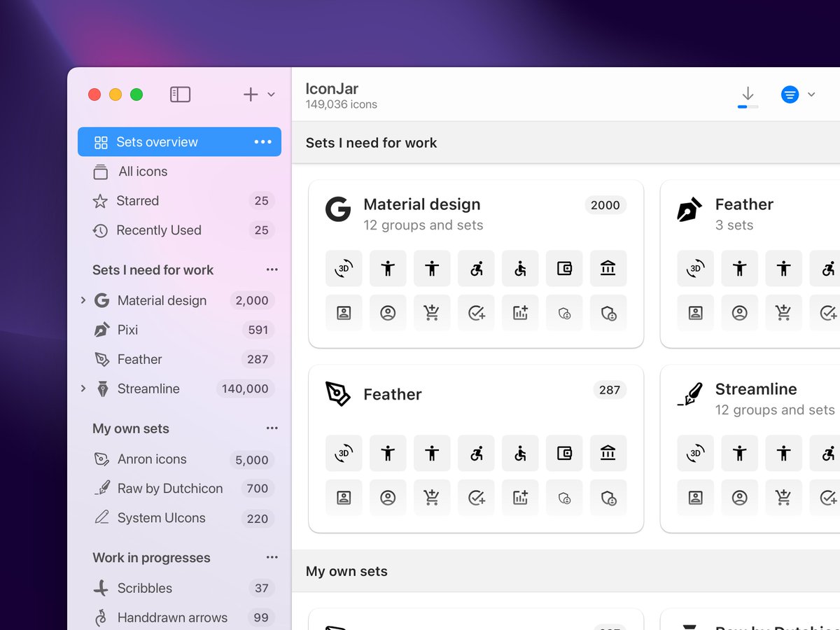This screenshot has height=630, width=840.
Task: Select Handdrawn arrows in sidebar
Action: pyautogui.click(x=179, y=617)
